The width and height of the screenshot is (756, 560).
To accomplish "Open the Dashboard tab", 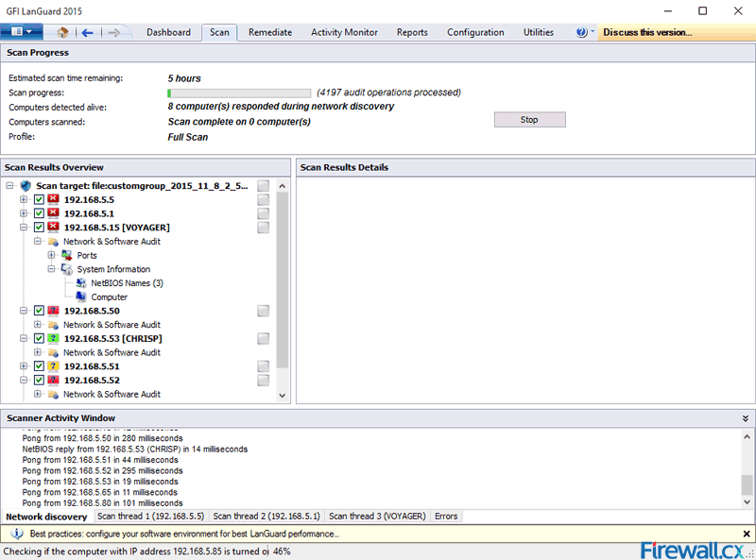I will click(168, 32).
